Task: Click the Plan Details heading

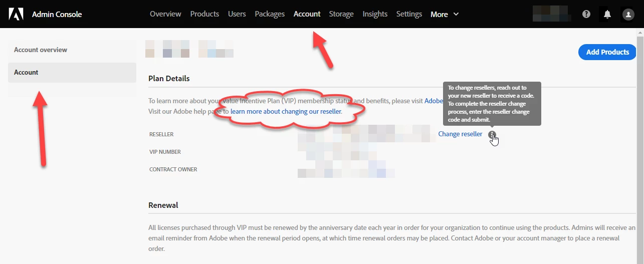Action: 169,79
